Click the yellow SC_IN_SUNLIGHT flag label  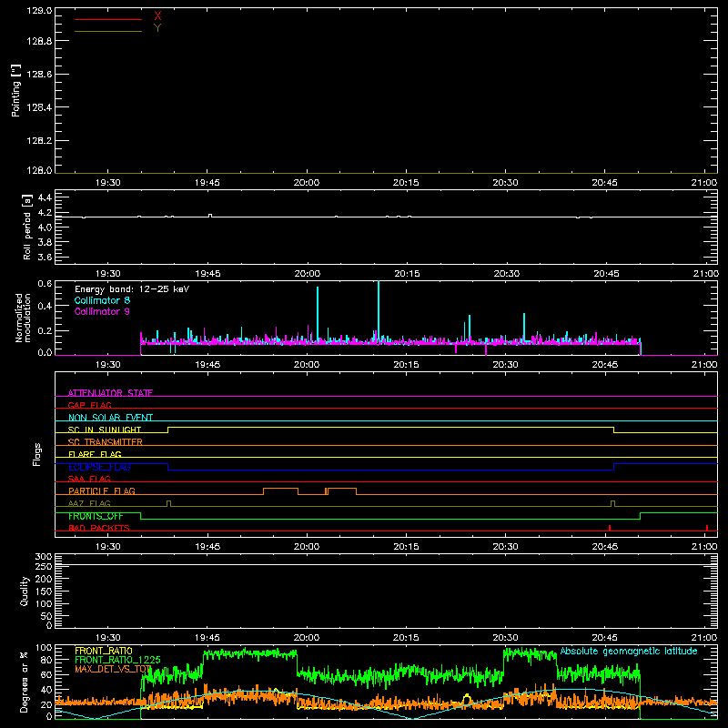click(105, 430)
